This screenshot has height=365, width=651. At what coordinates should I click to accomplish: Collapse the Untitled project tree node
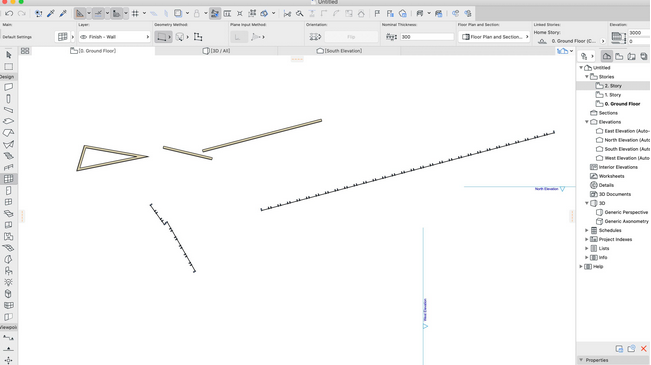[581, 68]
